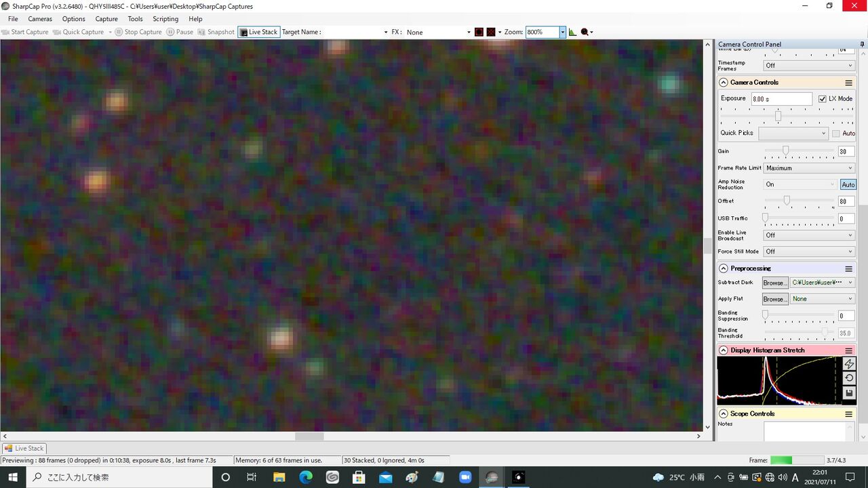The width and height of the screenshot is (868, 488).
Task: Open the FX dropdown showing None
Action: coord(438,32)
